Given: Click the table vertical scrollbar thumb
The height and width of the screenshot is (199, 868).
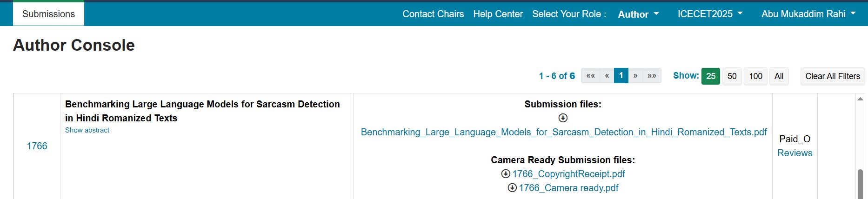Looking at the screenshot, I should tap(860, 184).
